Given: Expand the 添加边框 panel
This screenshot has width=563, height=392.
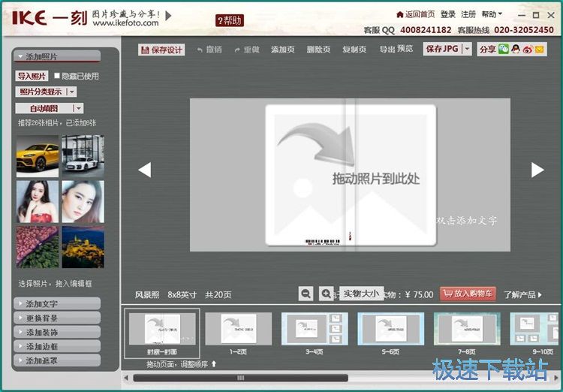Looking at the screenshot, I should click(58, 346).
